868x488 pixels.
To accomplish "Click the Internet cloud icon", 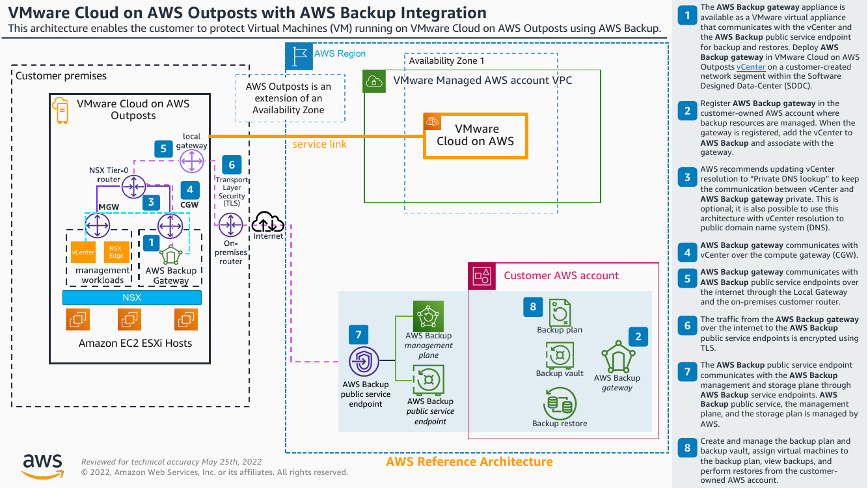I will (x=268, y=223).
